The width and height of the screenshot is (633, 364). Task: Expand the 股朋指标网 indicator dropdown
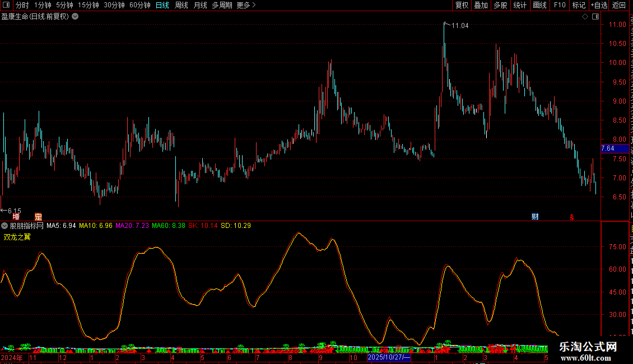[4, 226]
